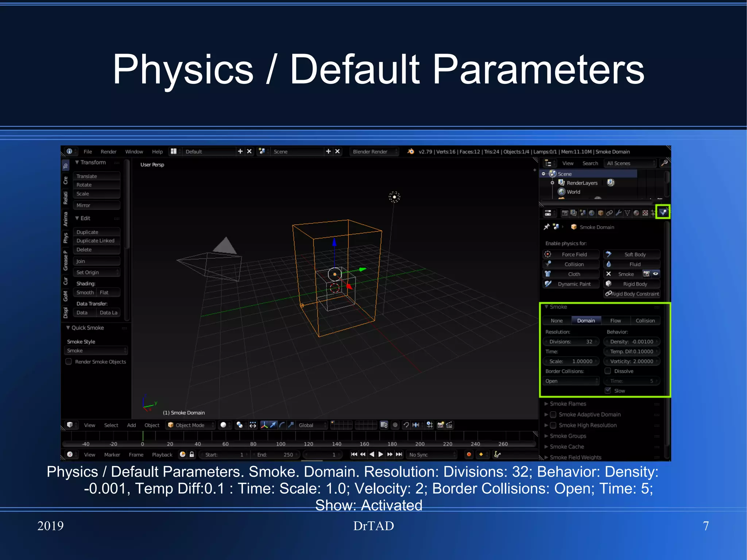Expand the Smoke Flames panel

point(568,404)
